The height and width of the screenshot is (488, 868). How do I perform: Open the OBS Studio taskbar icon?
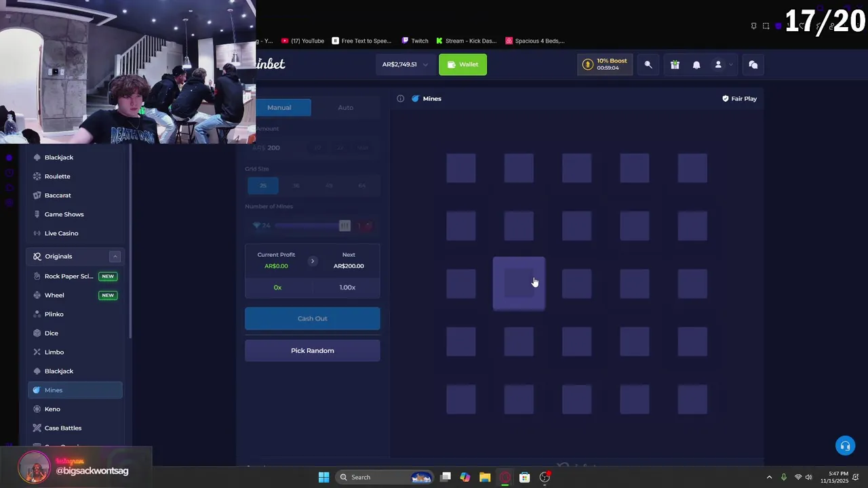click(545, 477)
